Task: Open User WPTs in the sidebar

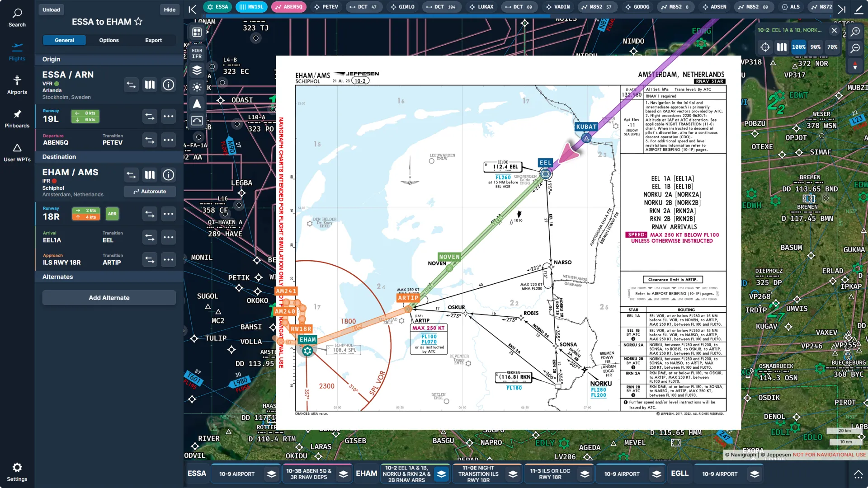Action: coord(17,153)
